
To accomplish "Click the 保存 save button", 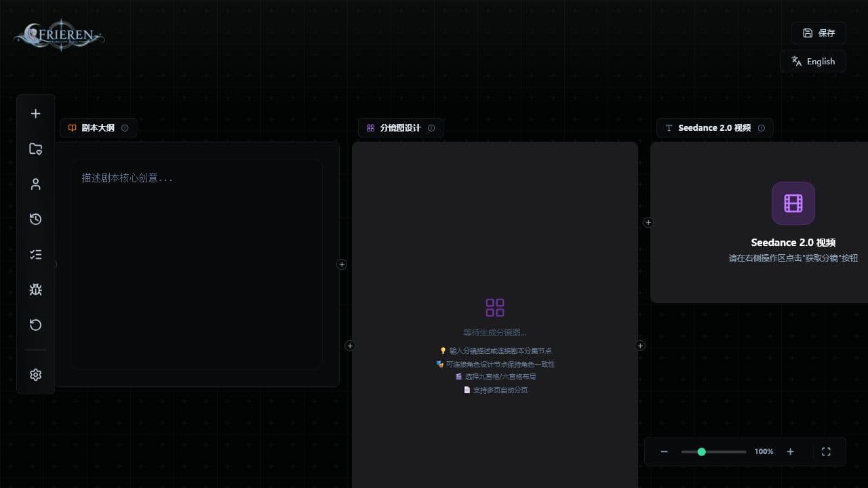I will click(818, 33).
